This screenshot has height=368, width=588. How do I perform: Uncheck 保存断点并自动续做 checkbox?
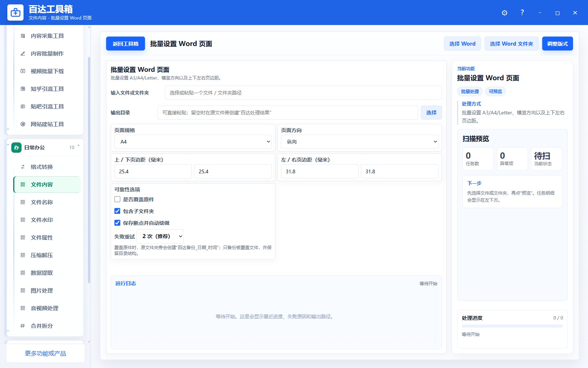point(117,223)
